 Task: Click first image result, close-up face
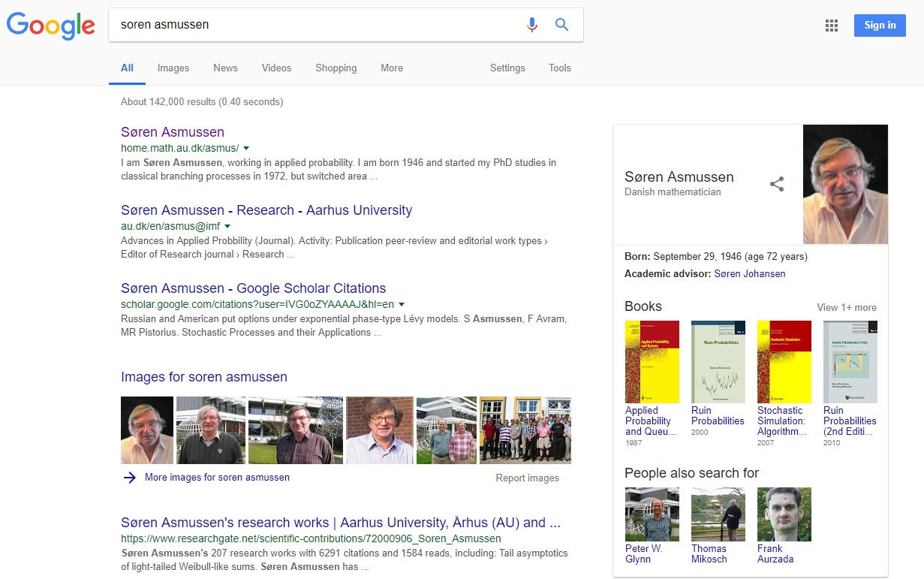pyautogui.click(x=147, y=430)
